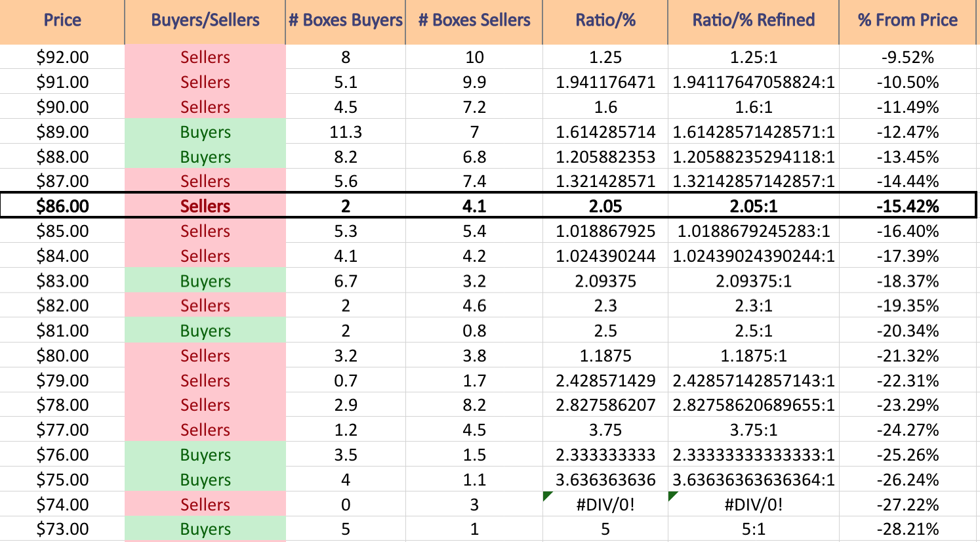Select the -15.42% bold cell
This screenshot has height=542, width=980.
(908, 206)
